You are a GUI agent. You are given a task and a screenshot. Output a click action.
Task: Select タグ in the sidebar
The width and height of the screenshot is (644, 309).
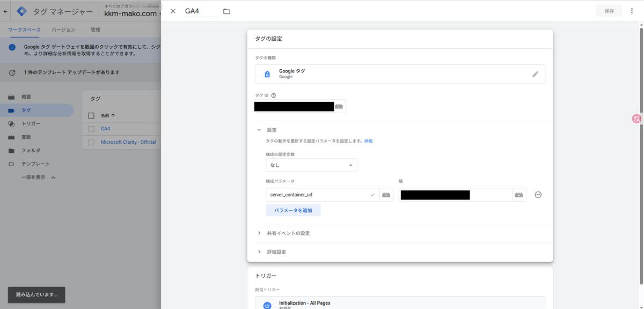click(x=36, y=111)
